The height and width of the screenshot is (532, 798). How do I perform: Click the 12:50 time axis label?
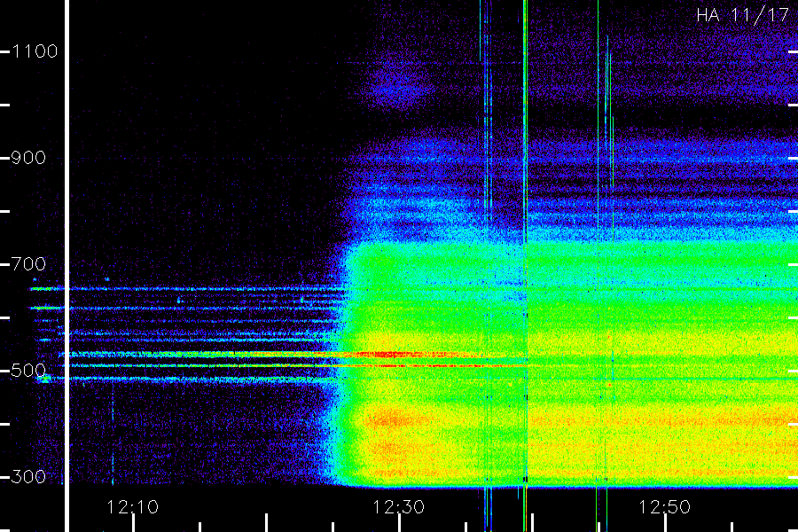pyautogui.click(x=664, y=507)
